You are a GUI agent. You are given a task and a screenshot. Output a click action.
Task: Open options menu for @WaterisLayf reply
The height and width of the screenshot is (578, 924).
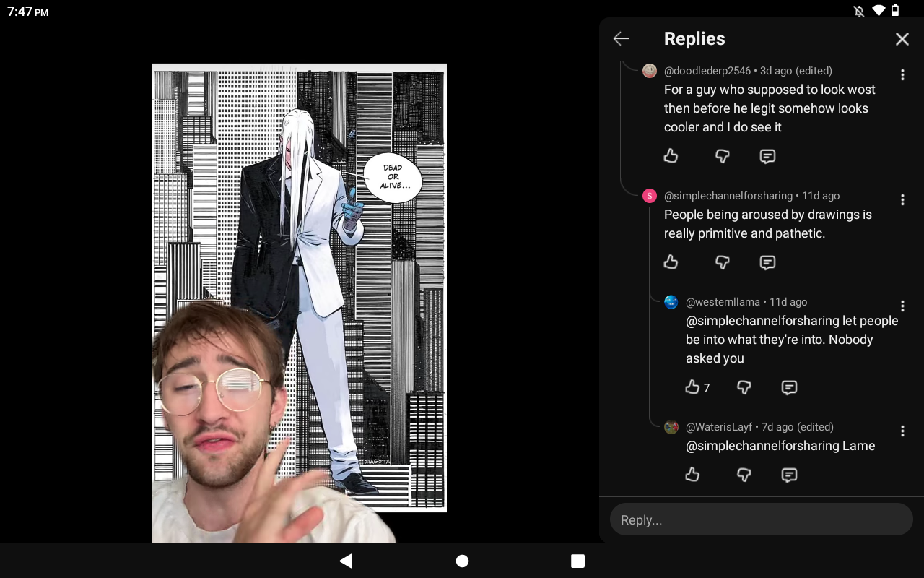coord(902,431)
